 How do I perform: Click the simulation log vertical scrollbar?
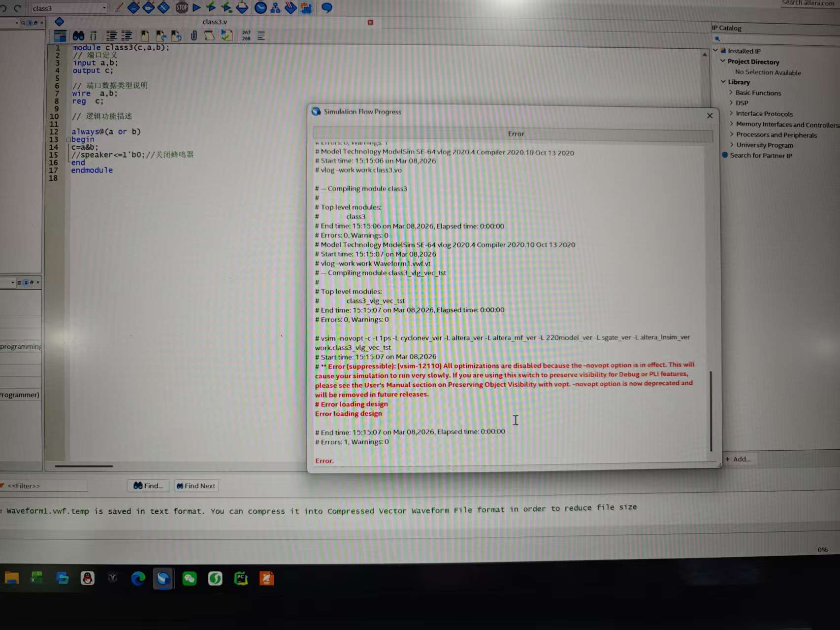click(x=711, y=411)
